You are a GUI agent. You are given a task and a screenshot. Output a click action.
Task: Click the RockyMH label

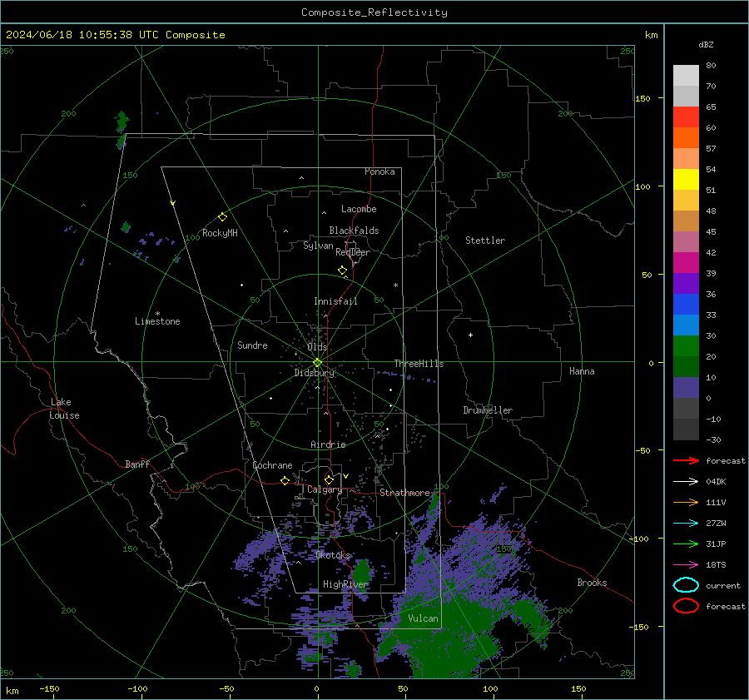220,233
